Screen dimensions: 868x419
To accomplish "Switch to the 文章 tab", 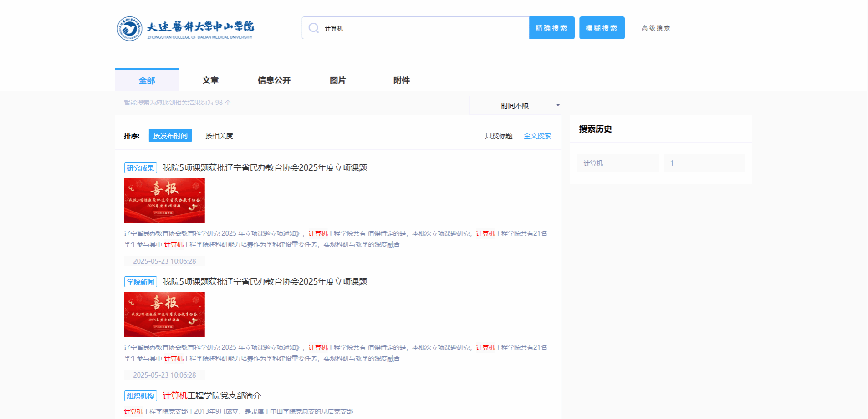I will [x=210, y=81].
